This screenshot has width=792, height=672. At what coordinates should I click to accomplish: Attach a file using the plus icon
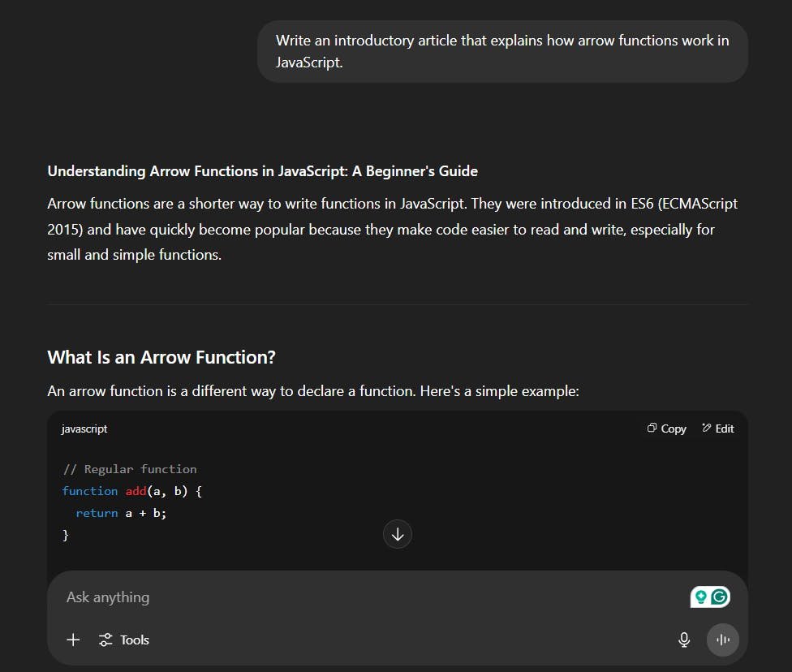[x=73, y=640]
